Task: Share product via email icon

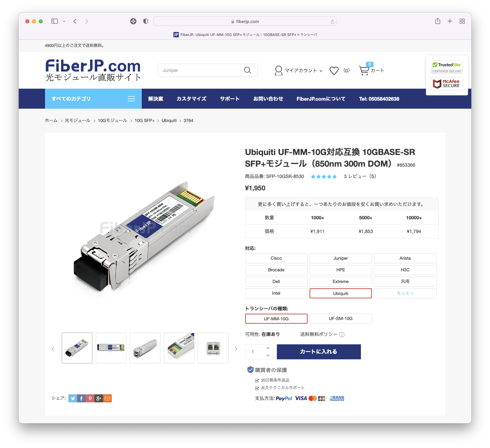Action: tap(107, 398)
